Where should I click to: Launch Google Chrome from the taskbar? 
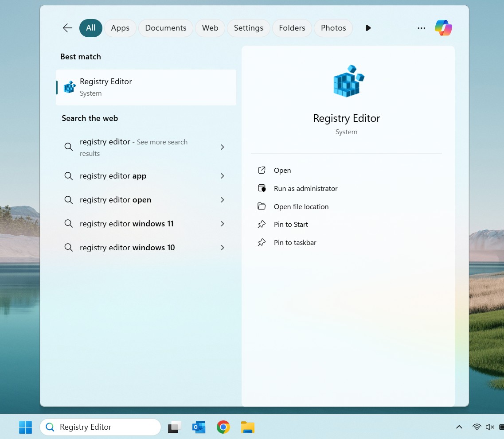point(223,427)
